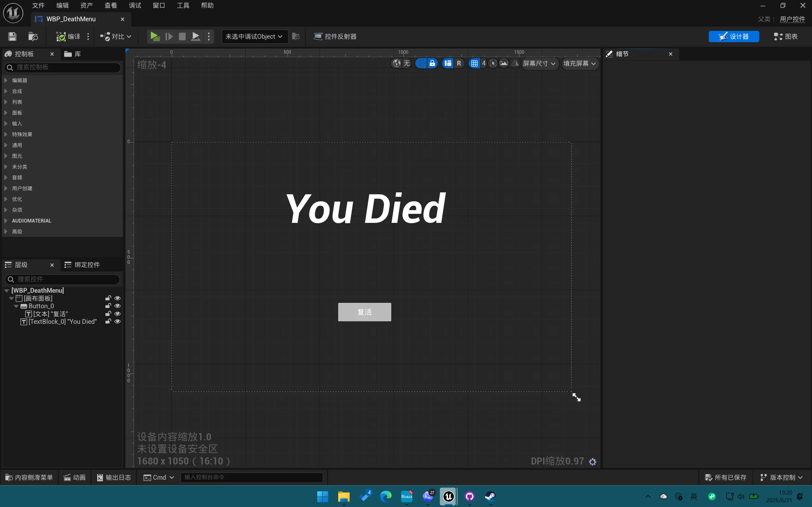Toggle visibility of the 复活 text row

point(117,314)
